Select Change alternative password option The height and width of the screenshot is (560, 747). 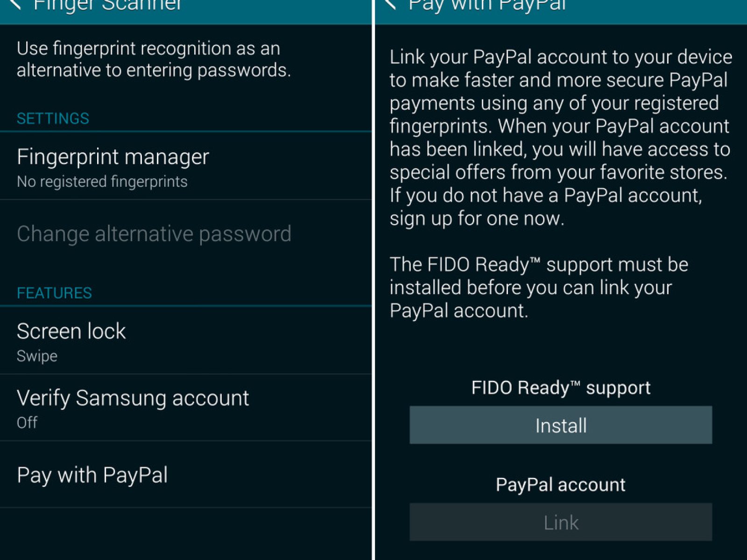point(154,234)
